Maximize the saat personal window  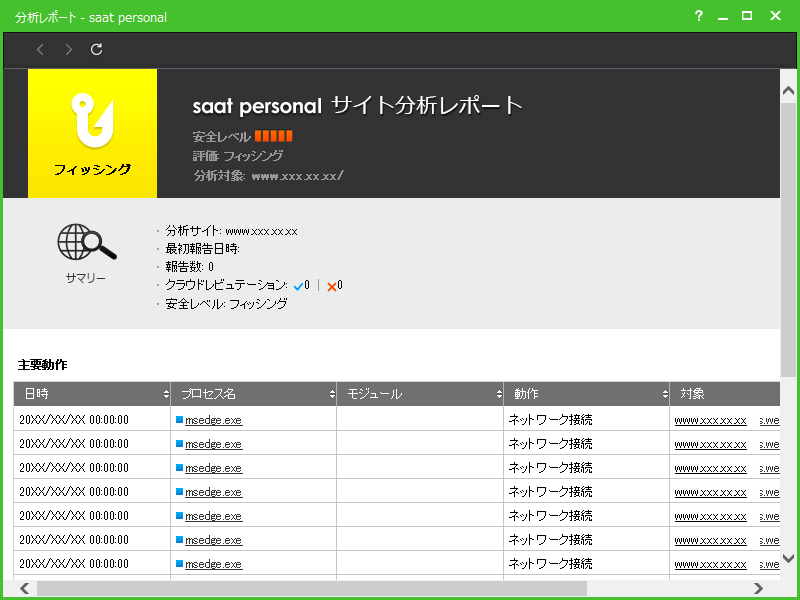(747, 16)
